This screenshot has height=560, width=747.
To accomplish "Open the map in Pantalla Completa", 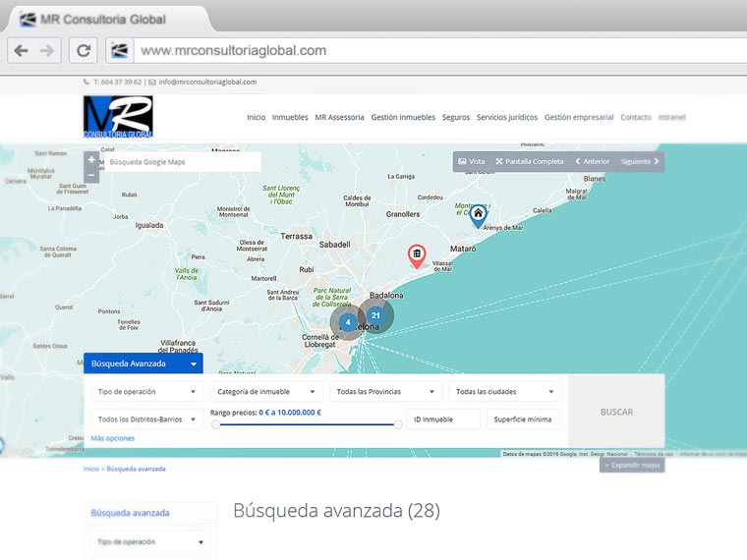I will click(x=529, y=161).
